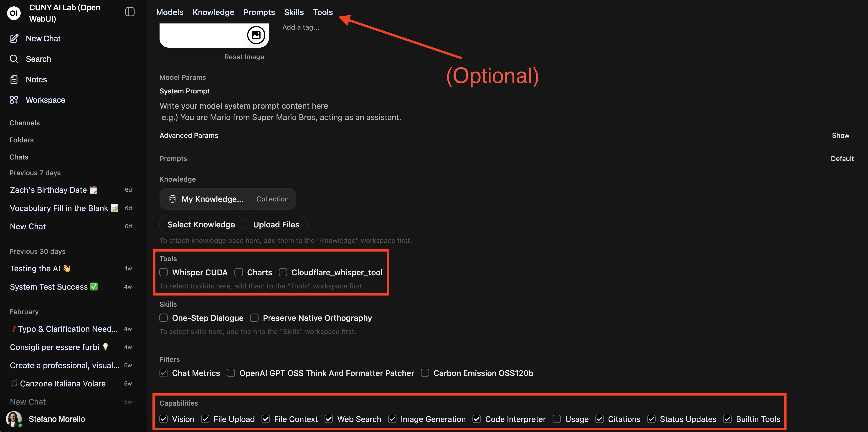This screenshot has width=868, height=432.
Task: Click the camera icon to change model image
Action: [x=256, y=35]
